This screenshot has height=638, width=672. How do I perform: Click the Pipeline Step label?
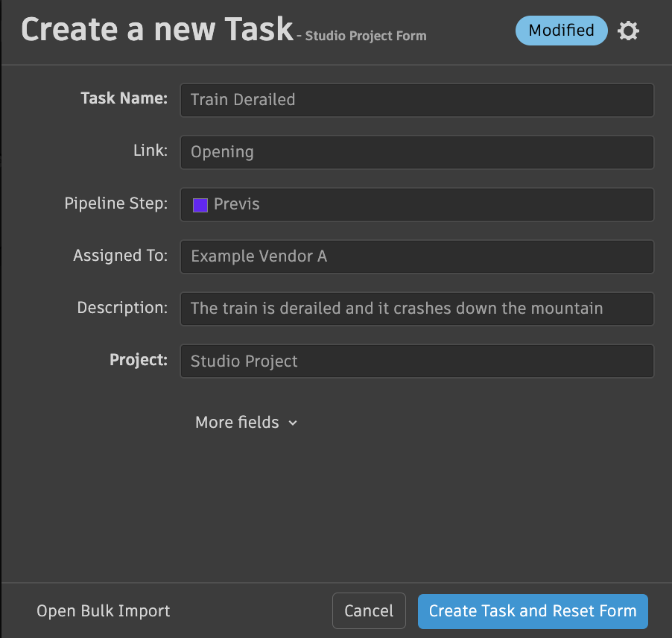pyautogui.click(x=116, y=203)
